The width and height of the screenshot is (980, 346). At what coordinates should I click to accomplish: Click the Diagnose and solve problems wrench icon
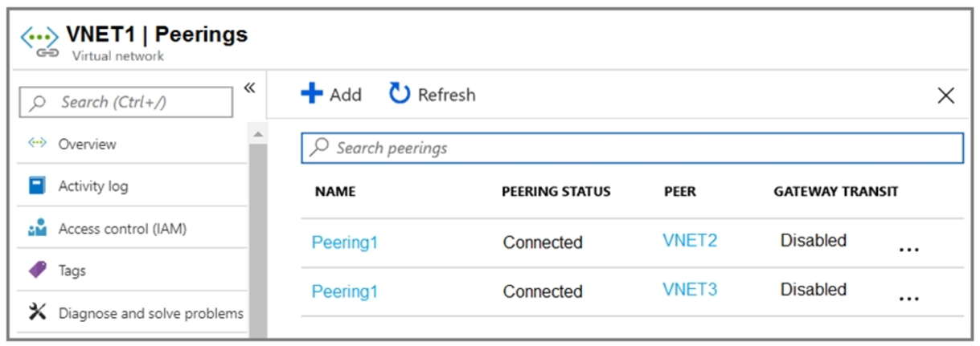coord(37,313)
